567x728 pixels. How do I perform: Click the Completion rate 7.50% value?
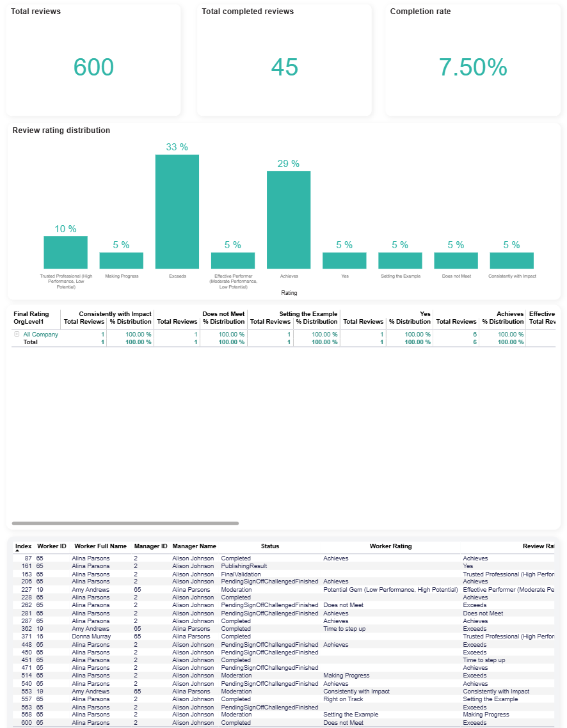click(472, 67)
